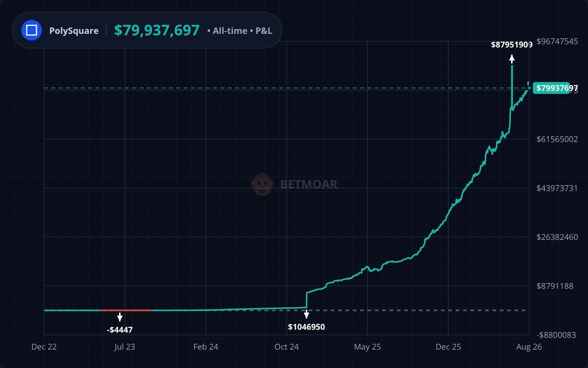Image resolution: width=588 pixels, height=368 pixels.
Task: Select the Dec 22 date on the x-axis
Action: [x=44, y=347]
